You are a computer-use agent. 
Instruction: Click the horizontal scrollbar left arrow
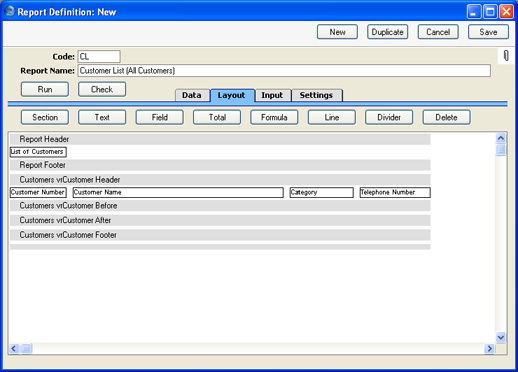click(x=14, y=349)
